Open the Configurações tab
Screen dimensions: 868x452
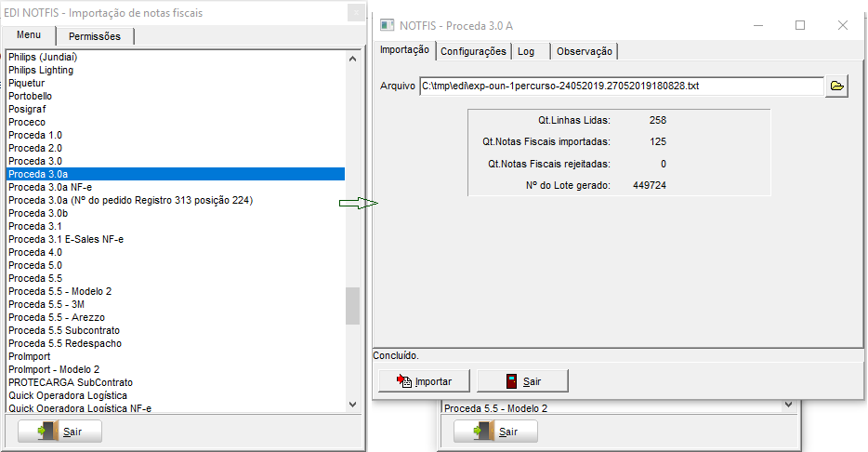(473, 51)
